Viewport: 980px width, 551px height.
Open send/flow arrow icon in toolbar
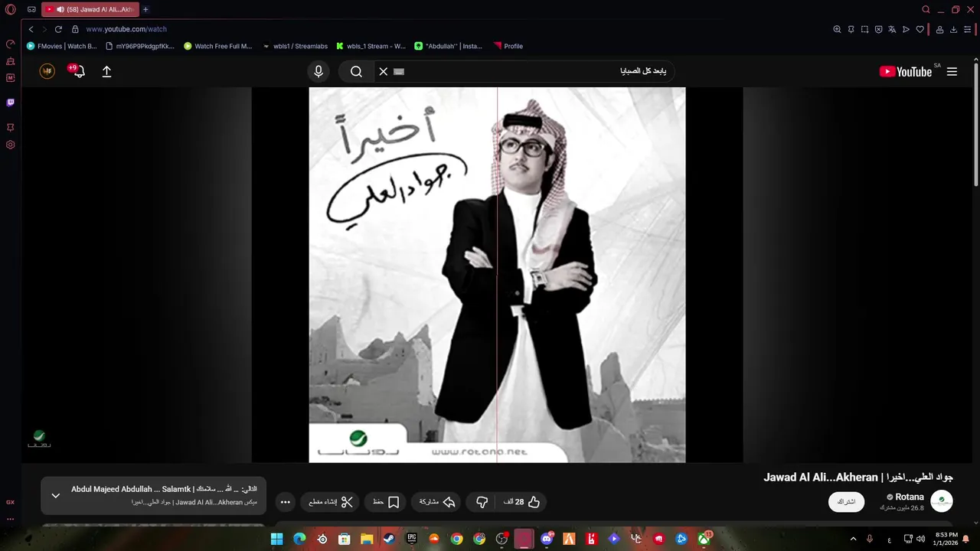pyautogui.click(x=906, y=29)
